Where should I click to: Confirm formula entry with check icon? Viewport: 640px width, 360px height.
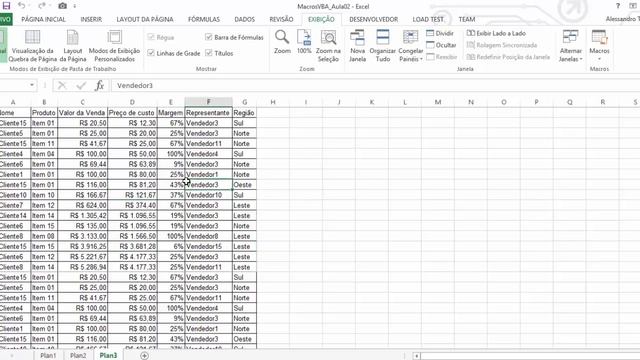(x=81, y=85)
